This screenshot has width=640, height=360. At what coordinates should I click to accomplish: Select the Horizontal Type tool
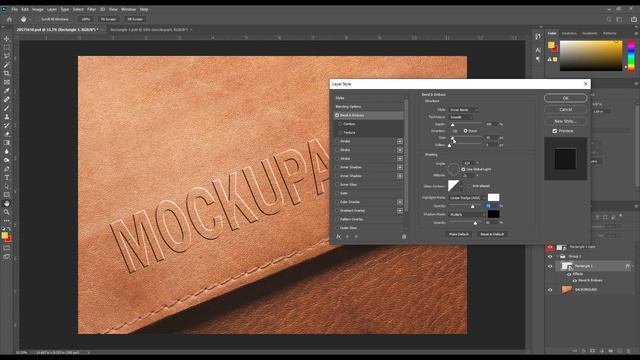(7, 178)
